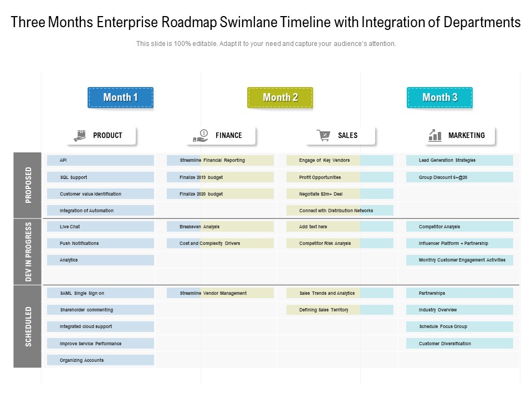
Task: Select 'Finalize 2019 budget' bar
Action: [x=220, y=177]
